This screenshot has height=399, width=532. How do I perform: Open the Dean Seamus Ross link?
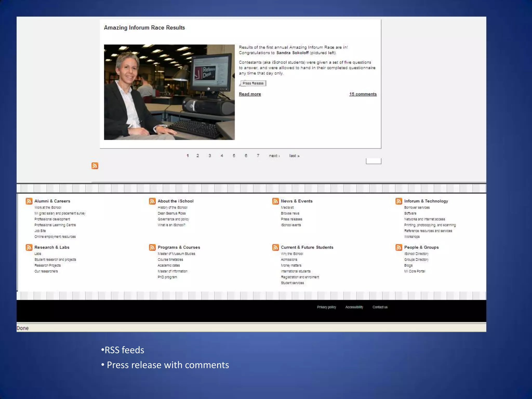tap(172, 213)
